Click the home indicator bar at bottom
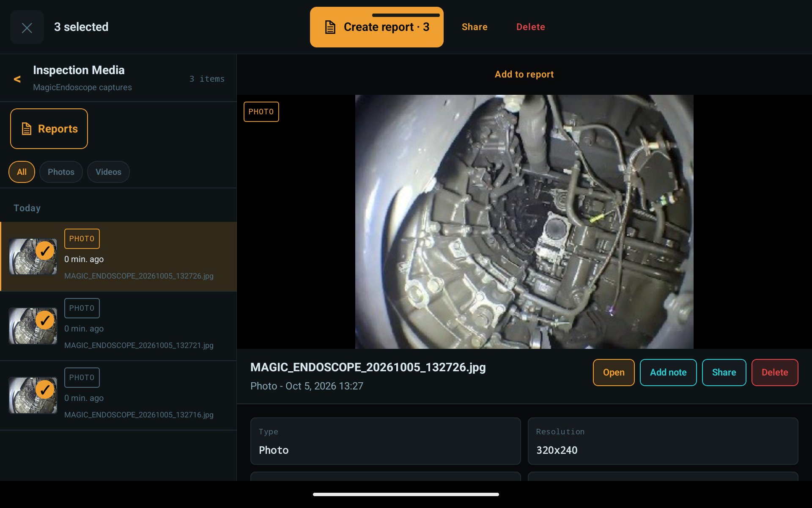 (x=406, y=494)
